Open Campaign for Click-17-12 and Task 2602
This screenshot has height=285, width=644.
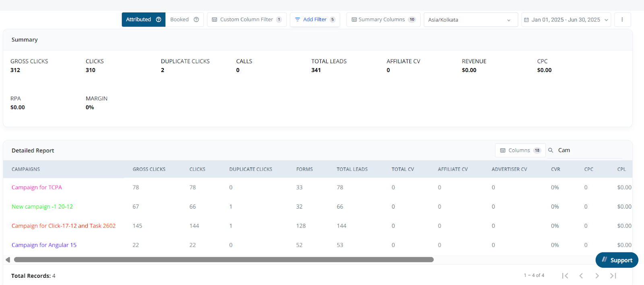point(64,226)
